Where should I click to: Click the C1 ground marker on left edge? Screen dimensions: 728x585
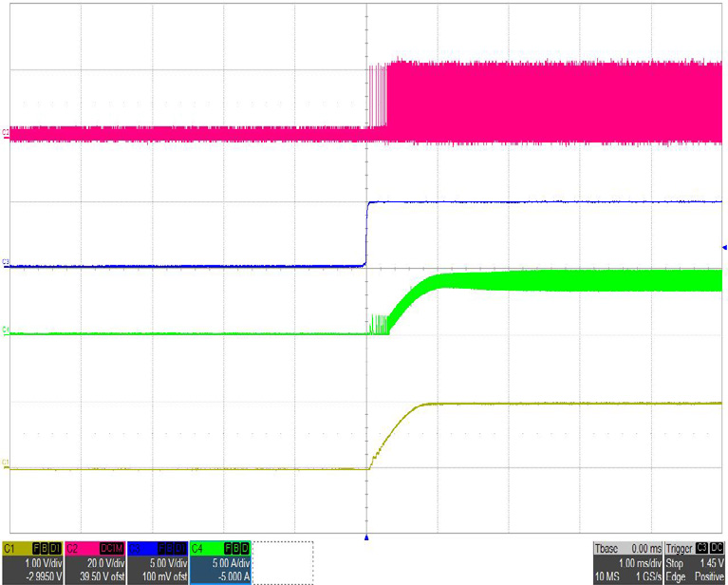click(x=6, y=462)
